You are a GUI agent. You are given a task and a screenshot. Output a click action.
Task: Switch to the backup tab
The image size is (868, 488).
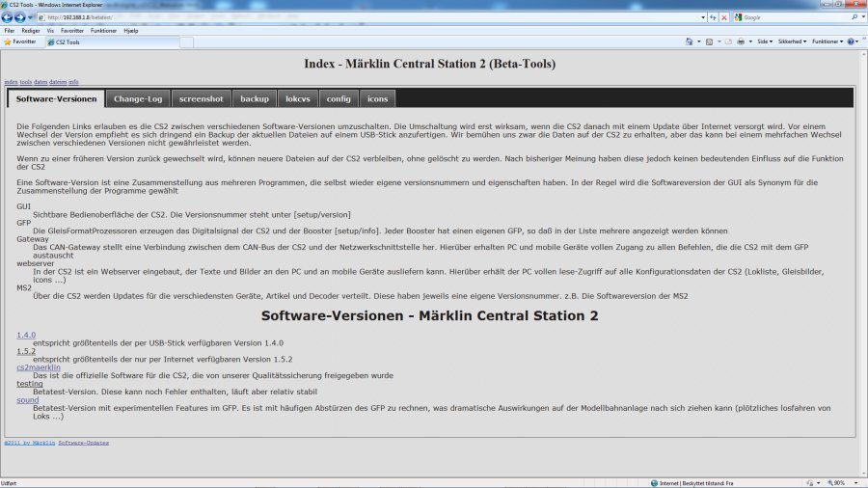(x=255, y=98)
